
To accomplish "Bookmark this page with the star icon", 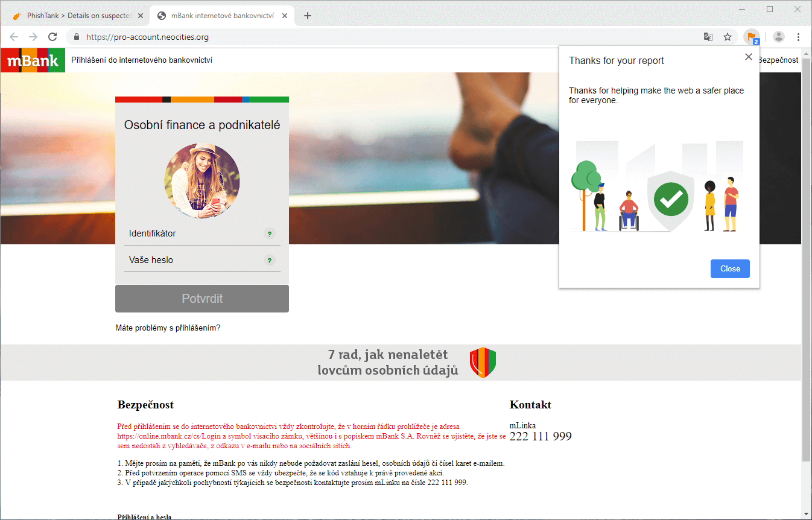I will (x=728, y=37).
